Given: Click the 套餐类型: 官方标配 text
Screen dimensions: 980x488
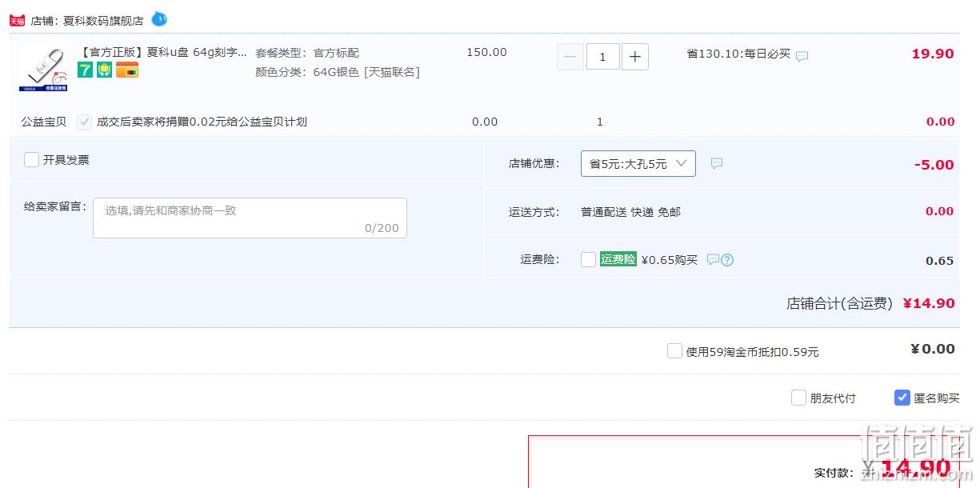Looking at the screenshot, I should pyautogui.click(x=307, y=53).
